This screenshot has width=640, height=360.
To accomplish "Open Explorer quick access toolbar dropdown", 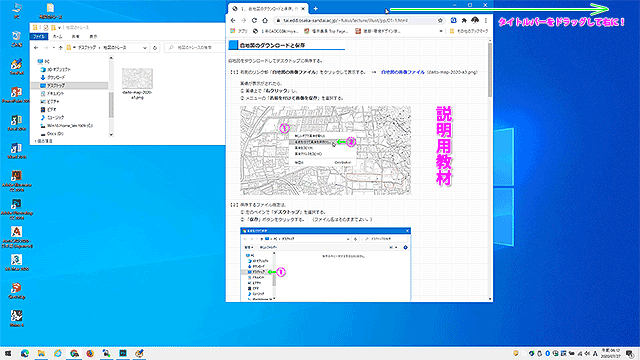I will [60, 27].
